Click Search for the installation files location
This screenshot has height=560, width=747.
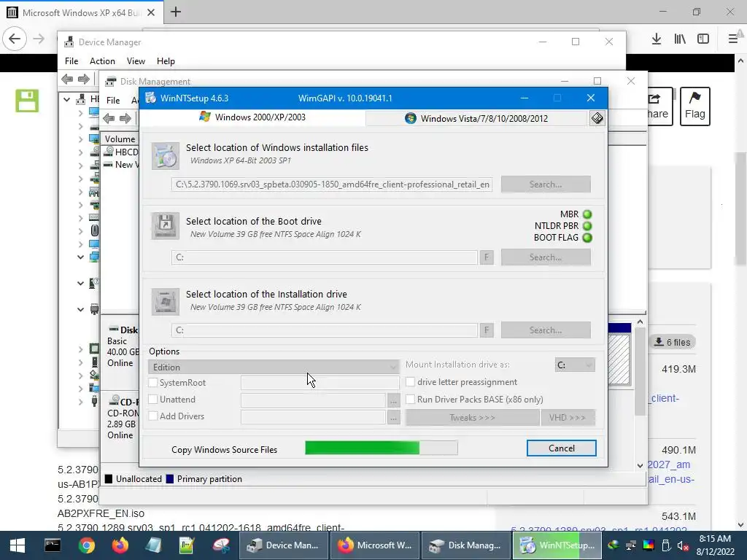coord(546,184)
